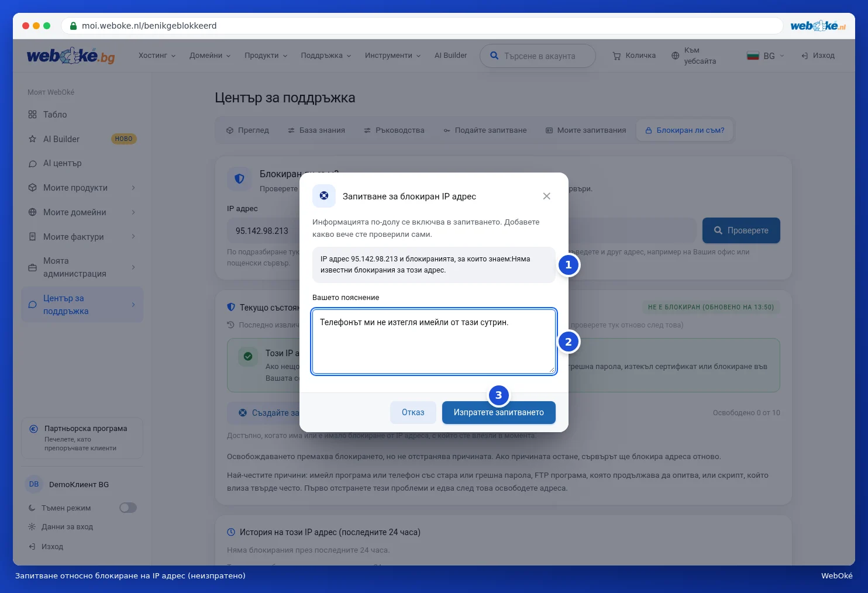Image resolution: width=868 pixels, height=593 pixels.
Task: Click the lifebuoy icon in dialog header
Action: click(324, 196)
